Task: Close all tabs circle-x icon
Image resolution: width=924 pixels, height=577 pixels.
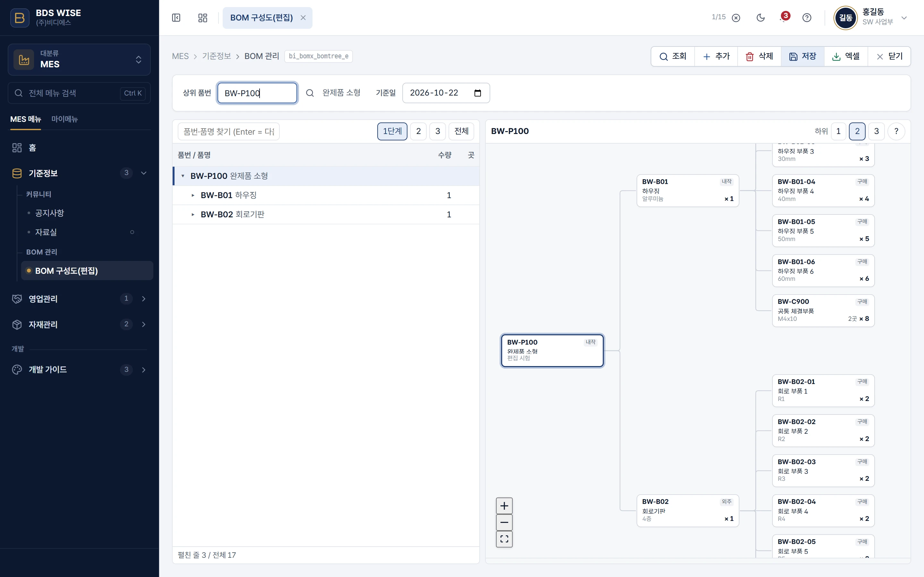Action: [736, 18]
